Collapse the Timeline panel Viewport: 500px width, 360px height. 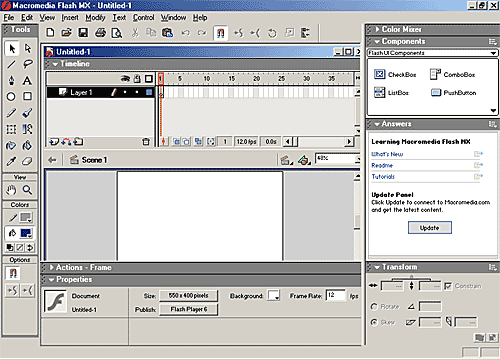tap(55, 64)
